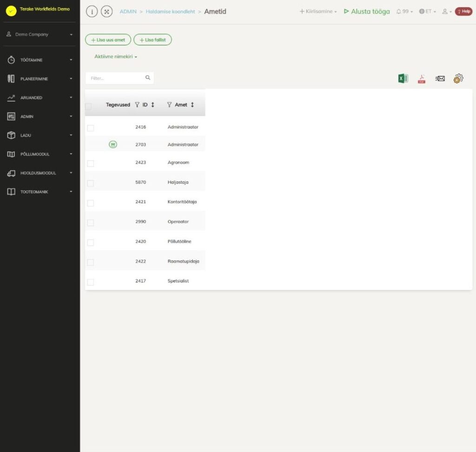This screenshot has height=452, width=476.
Task: Click the green action icon for ID 2703
Action: [x=113, y=144]
